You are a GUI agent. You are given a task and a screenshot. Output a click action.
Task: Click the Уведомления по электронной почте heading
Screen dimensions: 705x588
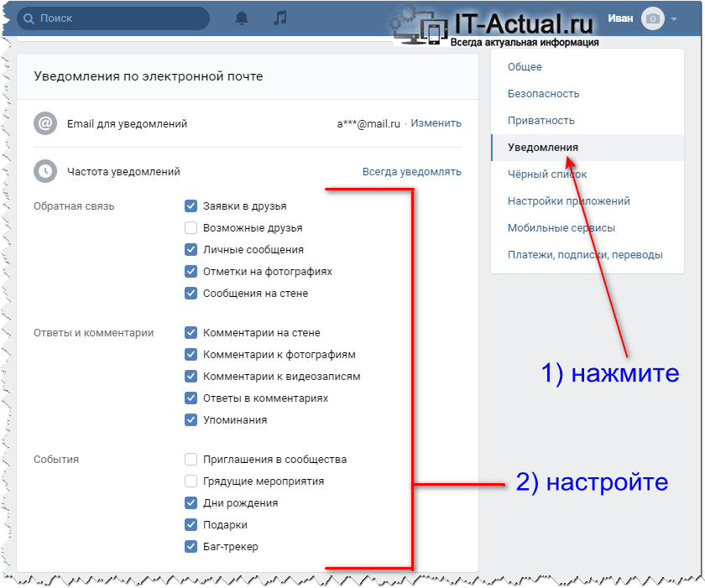click(148, 76)
